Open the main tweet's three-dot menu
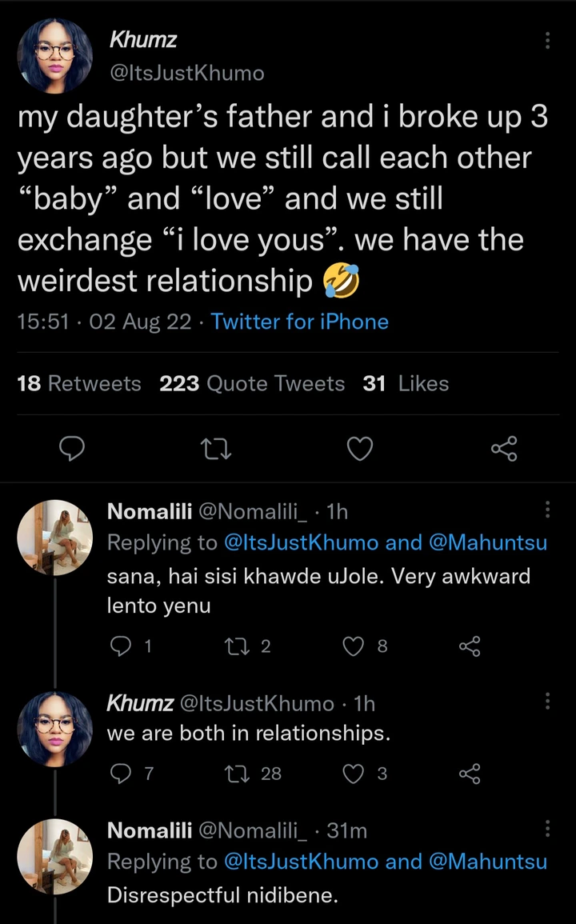 coord(547,42)
